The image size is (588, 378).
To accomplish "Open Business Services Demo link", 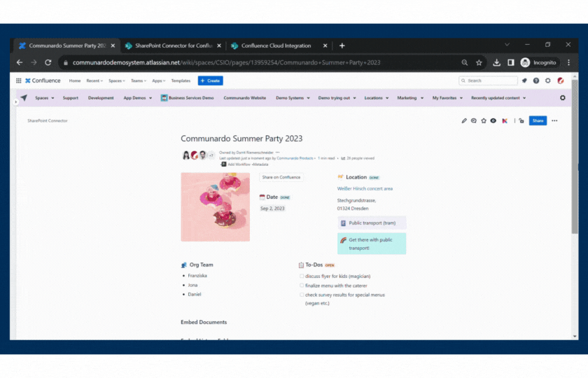I will point(187,98).
